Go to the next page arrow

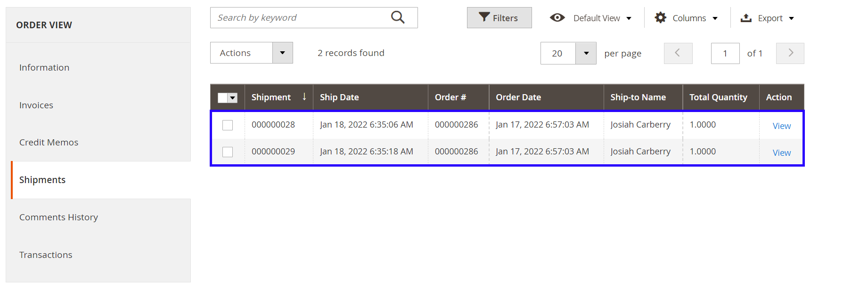[790, 53]
